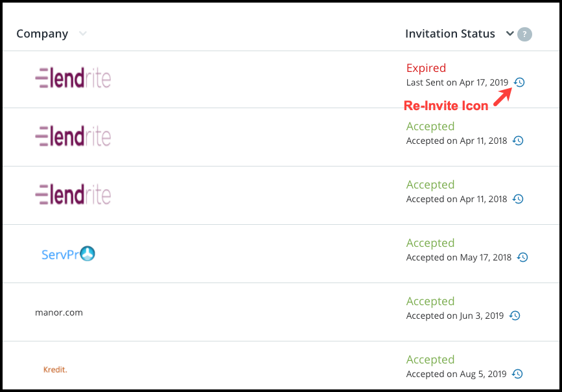
Task: Expand the Invitation Status sort chevron
Action: pos(509,34)
